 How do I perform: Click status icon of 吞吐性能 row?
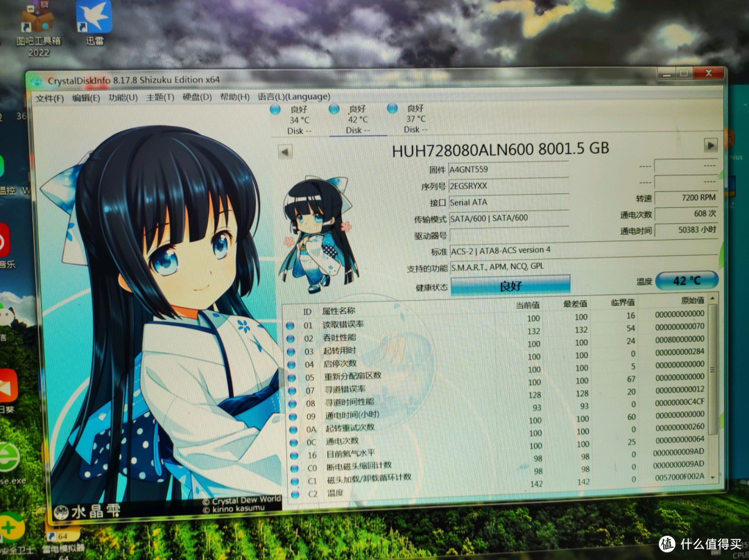click(x=291, y=338)
